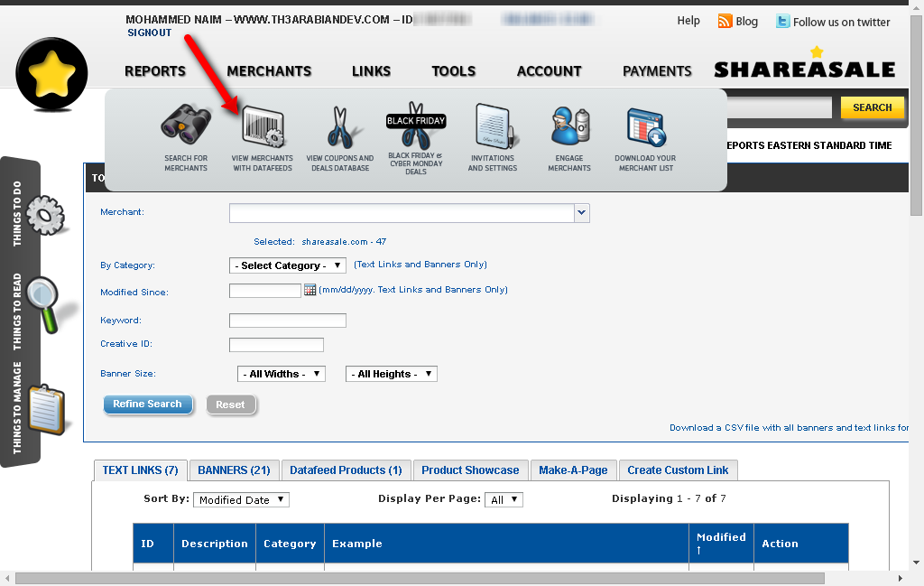The image size is (924, 586).
Task: Switch to the Banners (21) tab
Action: point(234,470)
